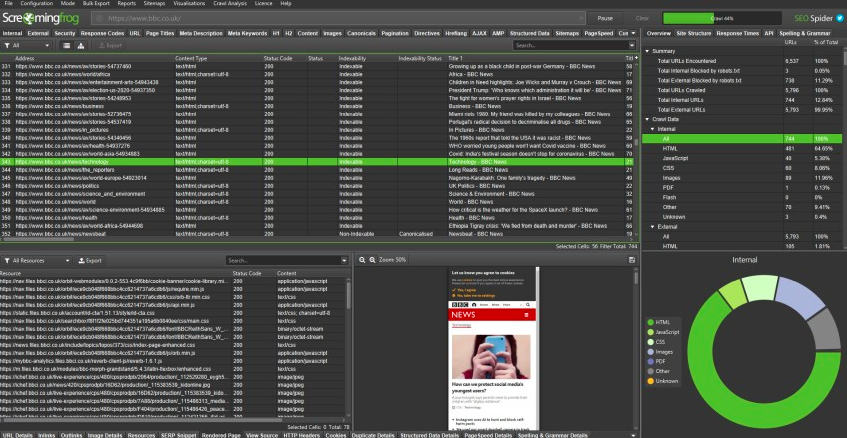Open the Response Times tab
This screenshot has height=438, width=847.
[738, 33]
